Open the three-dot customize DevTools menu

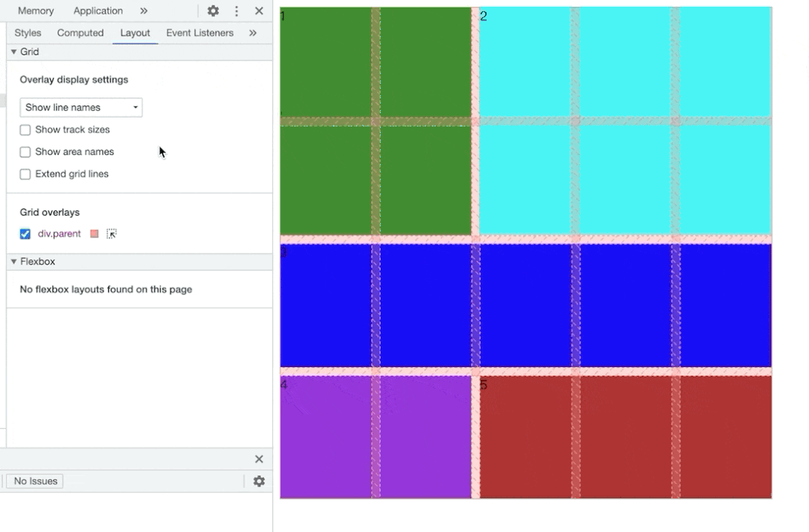[236, 10]
